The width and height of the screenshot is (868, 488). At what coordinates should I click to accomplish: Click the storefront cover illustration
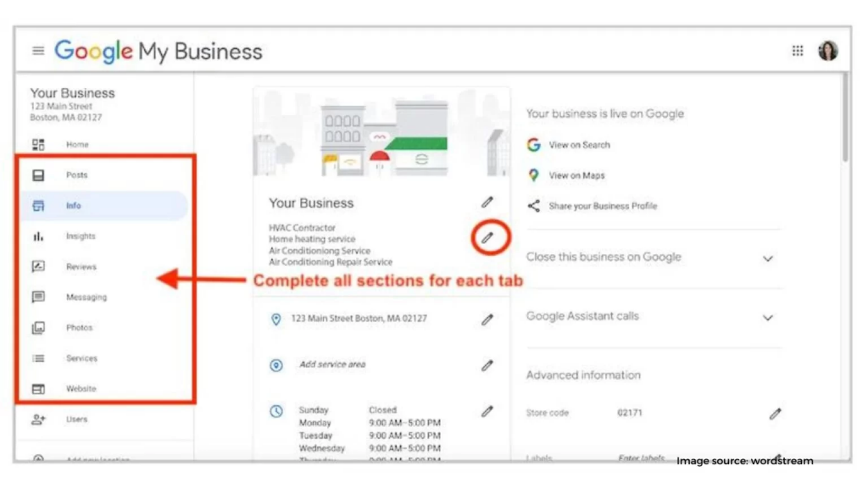click(x=381, y=131)
